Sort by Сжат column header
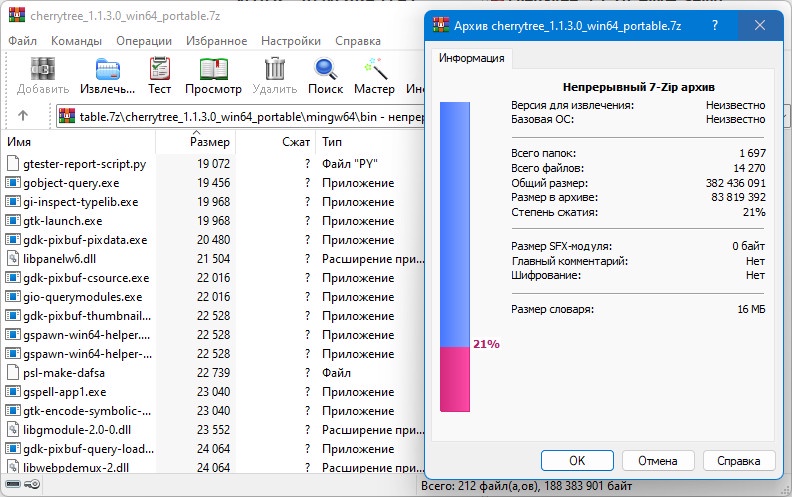Viewport: 792px width, 497px height. pyautogui.click(x=276, y=142)
